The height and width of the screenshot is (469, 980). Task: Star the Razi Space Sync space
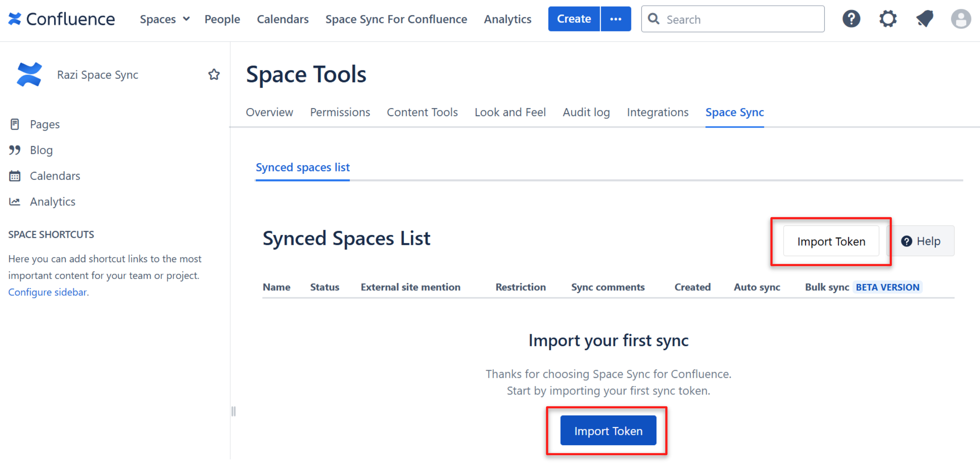click(x=214, y=74)
